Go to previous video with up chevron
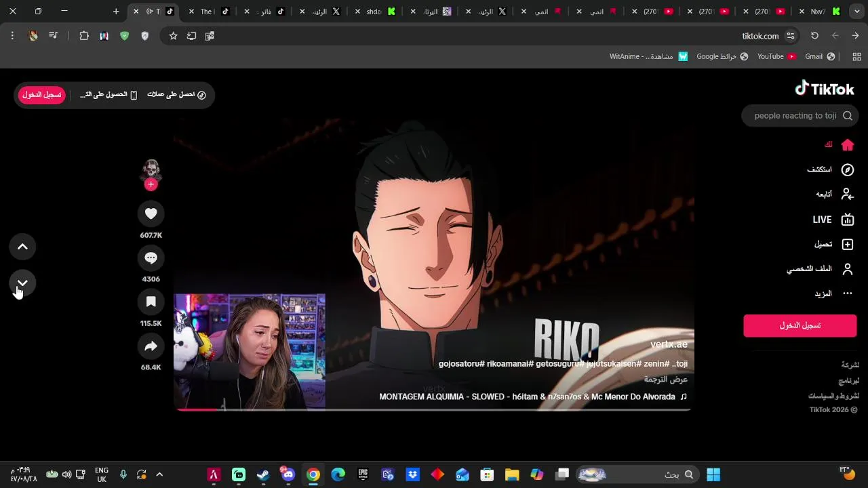868x488 pixels. 22,247
